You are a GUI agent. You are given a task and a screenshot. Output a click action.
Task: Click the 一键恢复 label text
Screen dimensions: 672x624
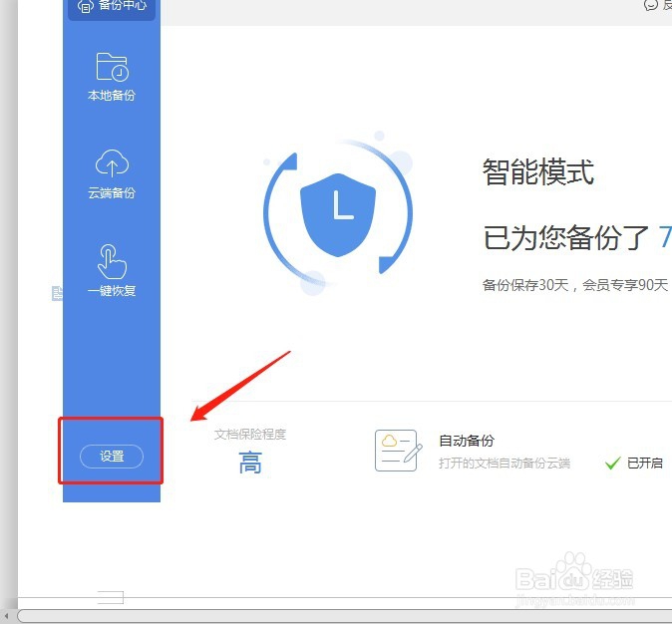[112, 291]
